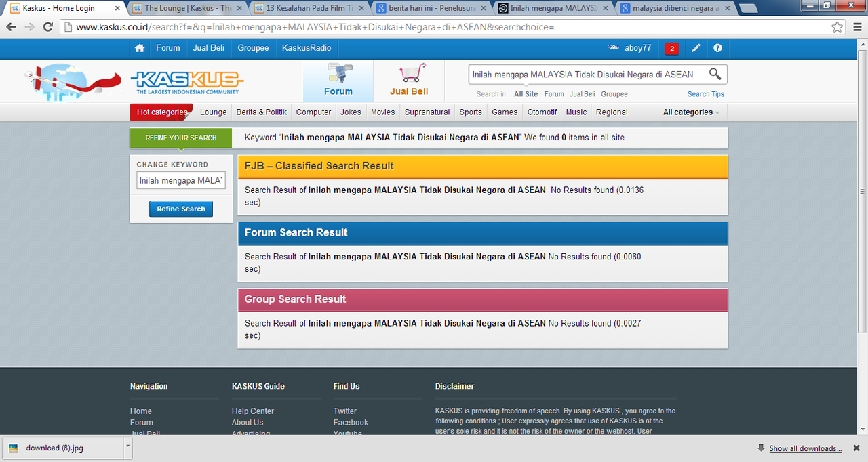Open the Regional category
The height and width of the screenshot is (462, 868).
click(x=612, y=112)
